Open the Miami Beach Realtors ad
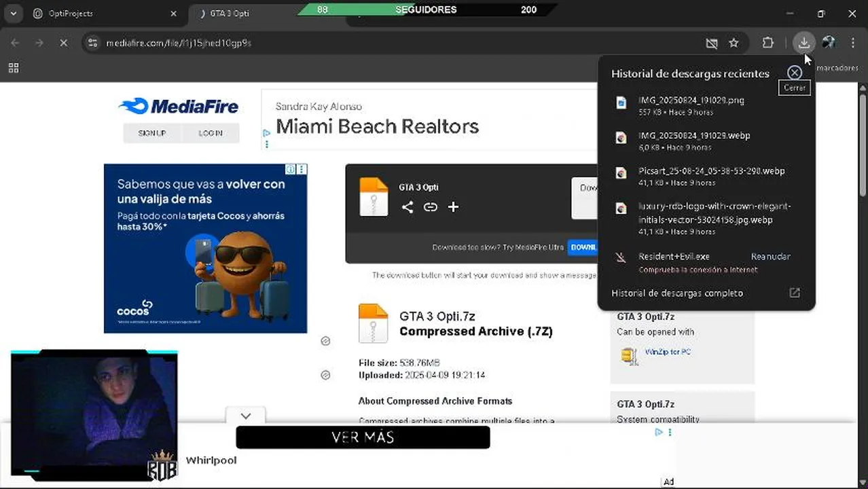Image resolution: width=868 pixels, height=489 pixels. (x=377, y=126)
